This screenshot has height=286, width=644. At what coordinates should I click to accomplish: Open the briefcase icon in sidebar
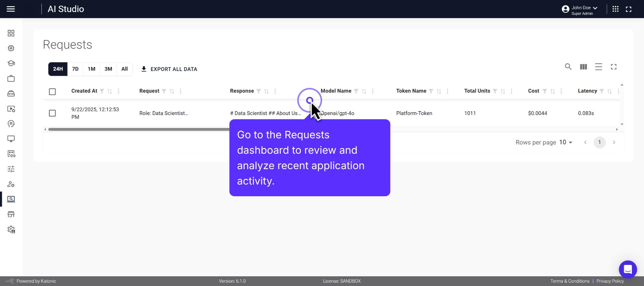pyautogui.click(x=11, y=78)
